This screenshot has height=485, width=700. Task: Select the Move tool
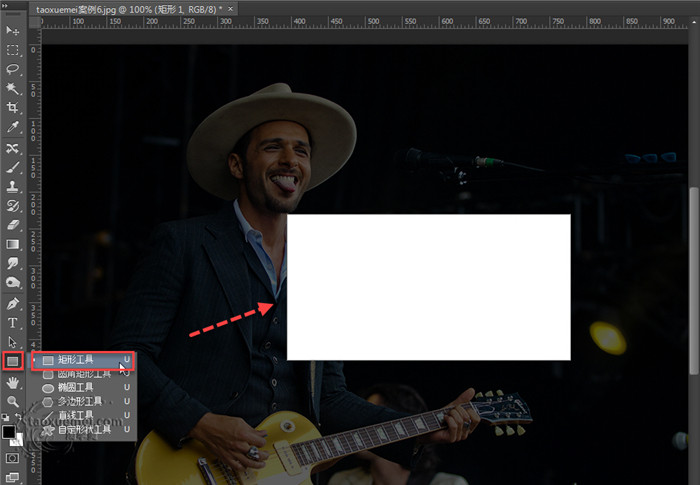click(x=13, y=30)
